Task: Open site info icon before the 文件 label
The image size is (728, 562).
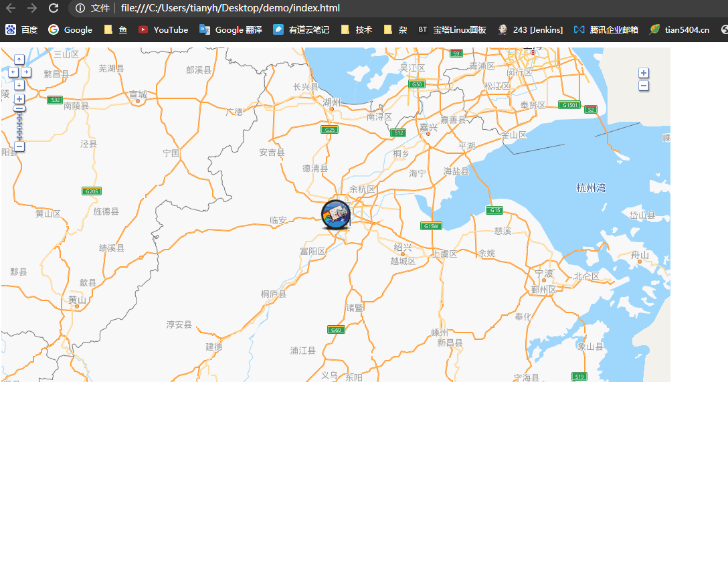Action: click(x=80, y=8)
